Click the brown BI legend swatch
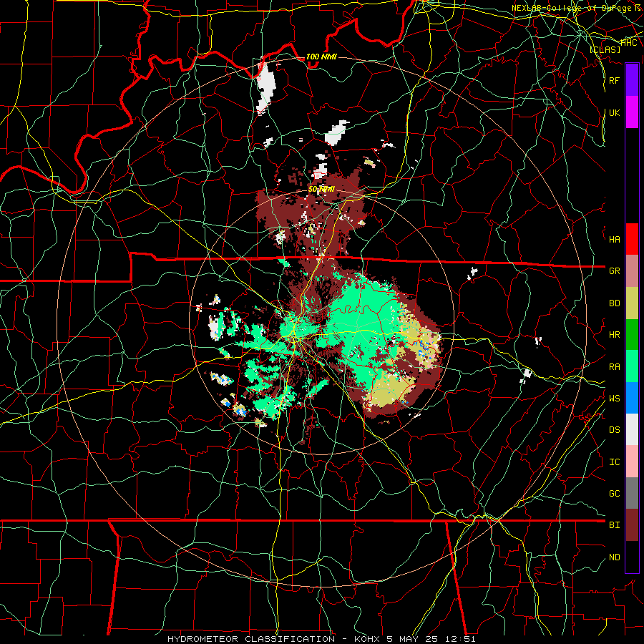The width and height of the screenshot is (644, 644). [x=632, y=525]
